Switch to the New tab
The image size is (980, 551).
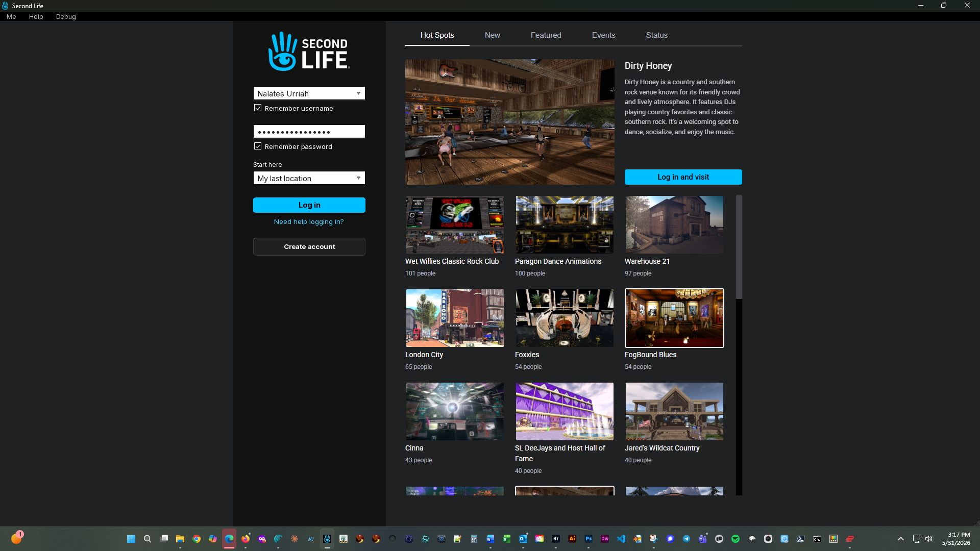pyautogui.click(x=493, y=35)
